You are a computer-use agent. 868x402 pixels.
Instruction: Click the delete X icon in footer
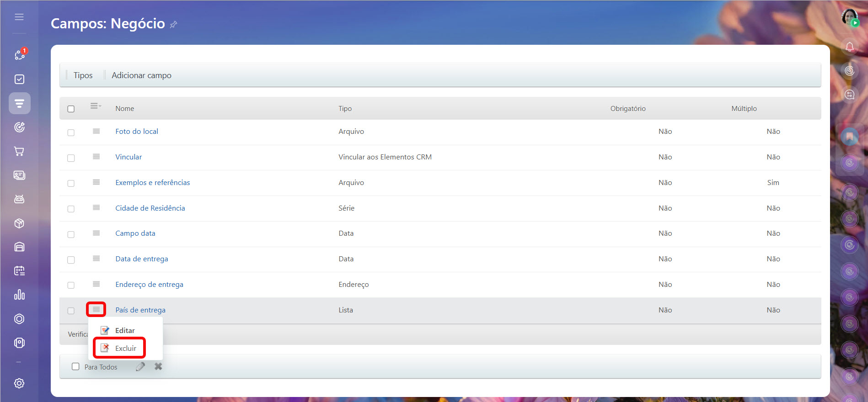tap(158, 366)
